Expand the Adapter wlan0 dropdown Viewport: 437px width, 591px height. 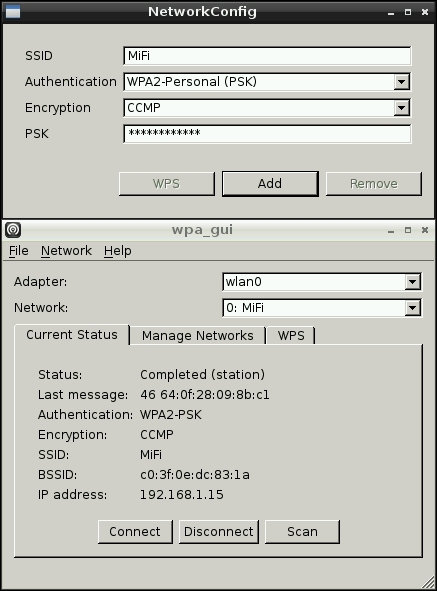click(x=412, y=282)
